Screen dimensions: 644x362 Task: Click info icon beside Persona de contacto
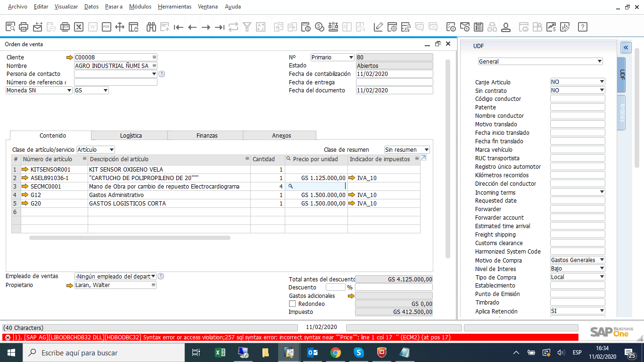[x=161, y=74]
